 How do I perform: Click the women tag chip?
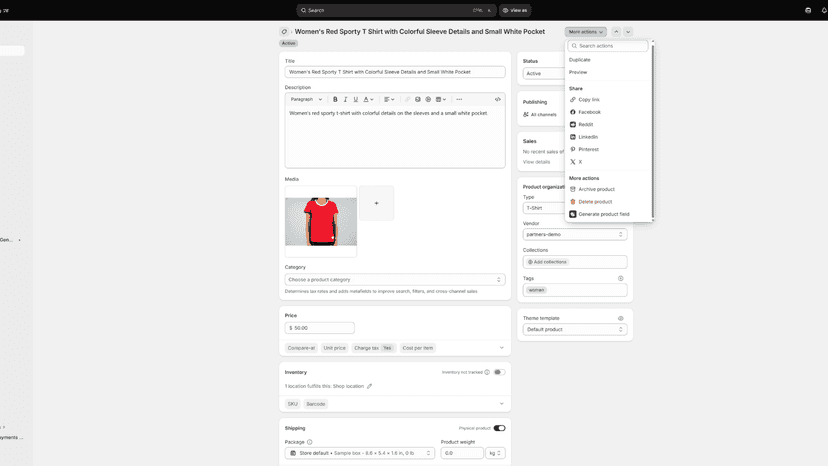[537, 290]
